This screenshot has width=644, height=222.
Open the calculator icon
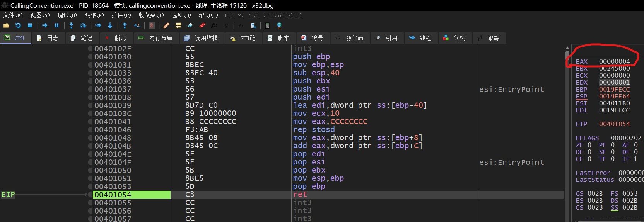pos(267,25)
